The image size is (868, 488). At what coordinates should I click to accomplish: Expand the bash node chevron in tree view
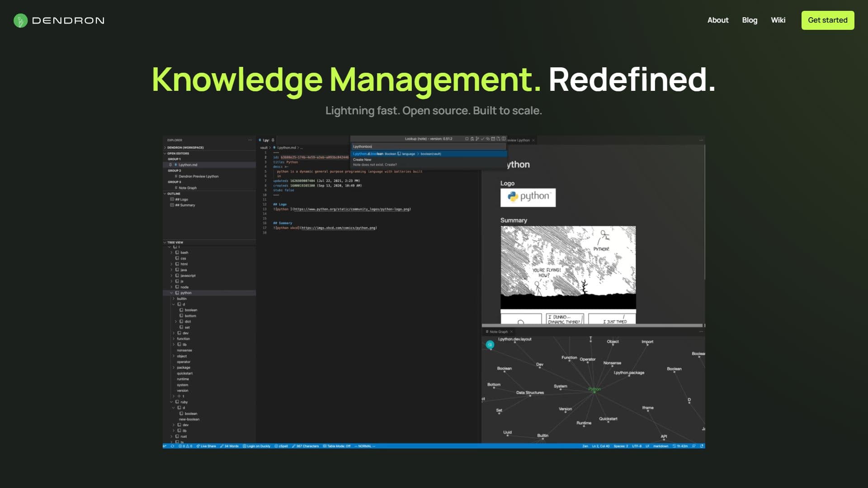tap(171, 253)
